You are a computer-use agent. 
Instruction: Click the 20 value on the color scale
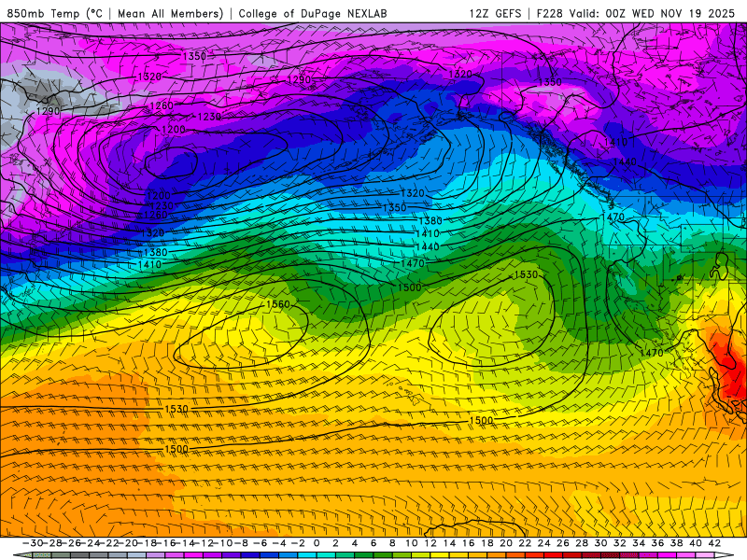(x=506, y=543)
